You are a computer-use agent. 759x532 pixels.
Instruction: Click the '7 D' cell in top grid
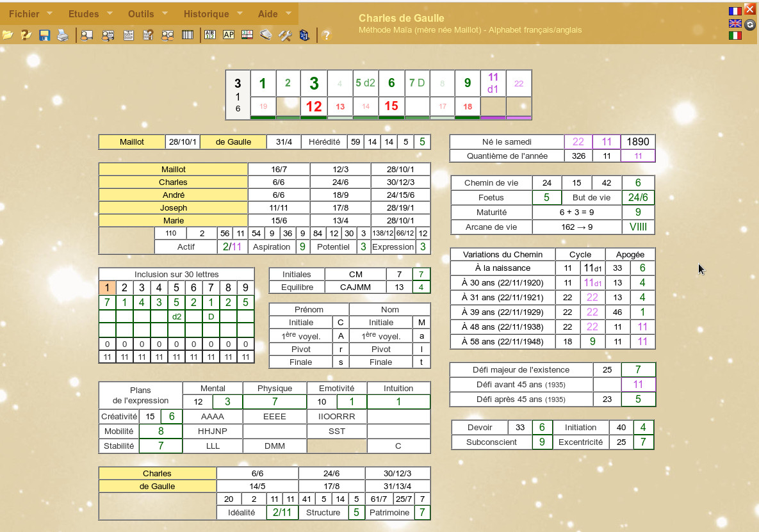417,83
